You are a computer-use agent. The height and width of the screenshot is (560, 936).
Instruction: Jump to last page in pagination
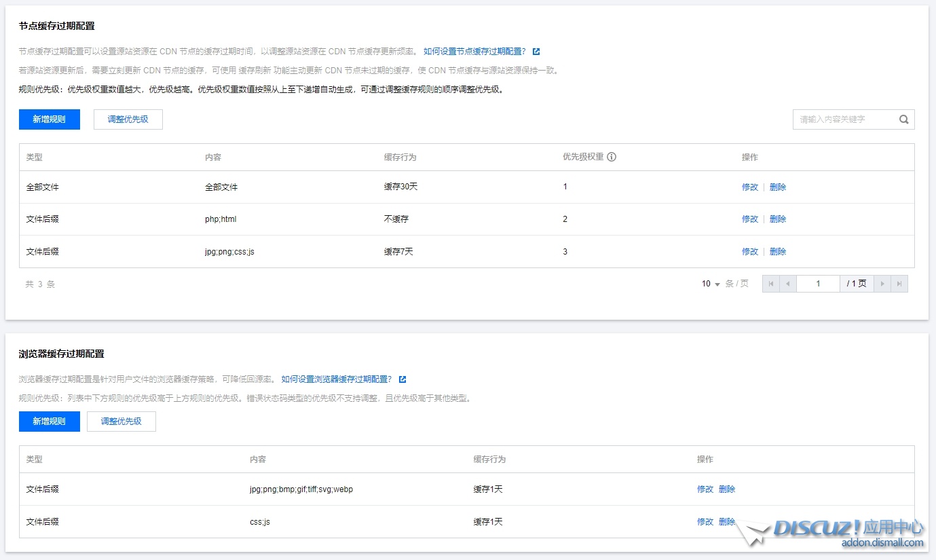pos(899,284)
